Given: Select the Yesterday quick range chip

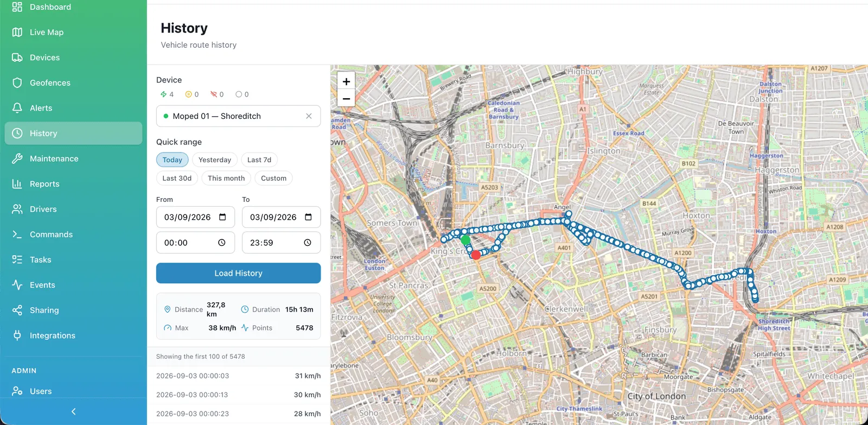Looking at the screenshot, I should click(215, 160).
